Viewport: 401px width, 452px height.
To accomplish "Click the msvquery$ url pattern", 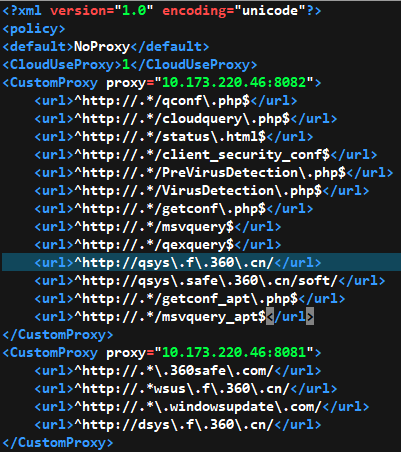I will coord(158,227).
